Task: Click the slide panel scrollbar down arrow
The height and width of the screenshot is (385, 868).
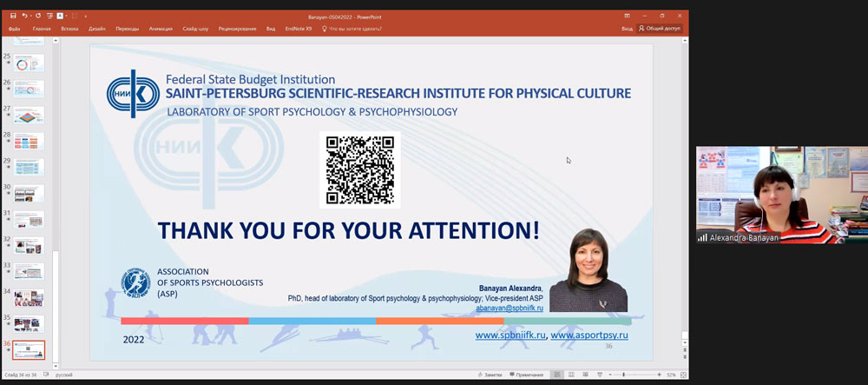Action: pos(56,366)
